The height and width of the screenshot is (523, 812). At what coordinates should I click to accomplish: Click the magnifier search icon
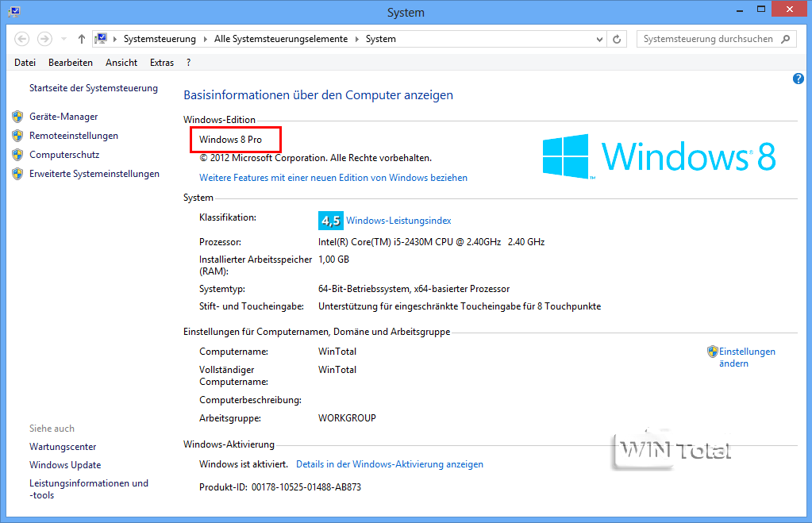(786, 39)
